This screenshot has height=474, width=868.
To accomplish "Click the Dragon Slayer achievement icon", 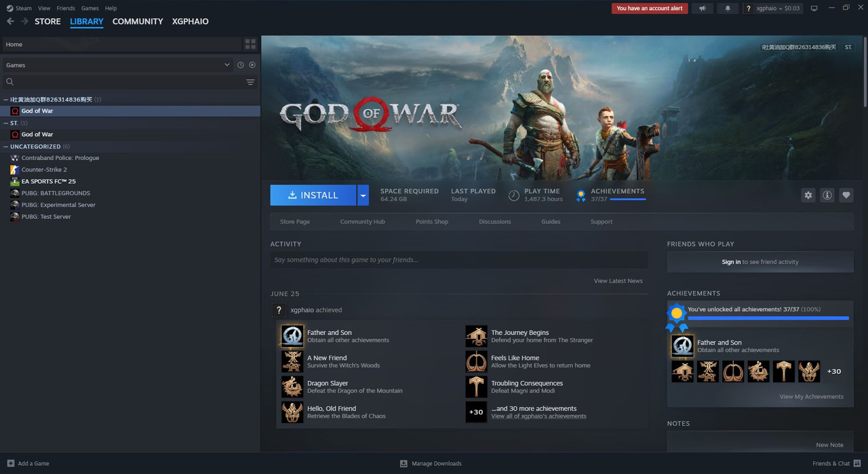I will (292, 387).
